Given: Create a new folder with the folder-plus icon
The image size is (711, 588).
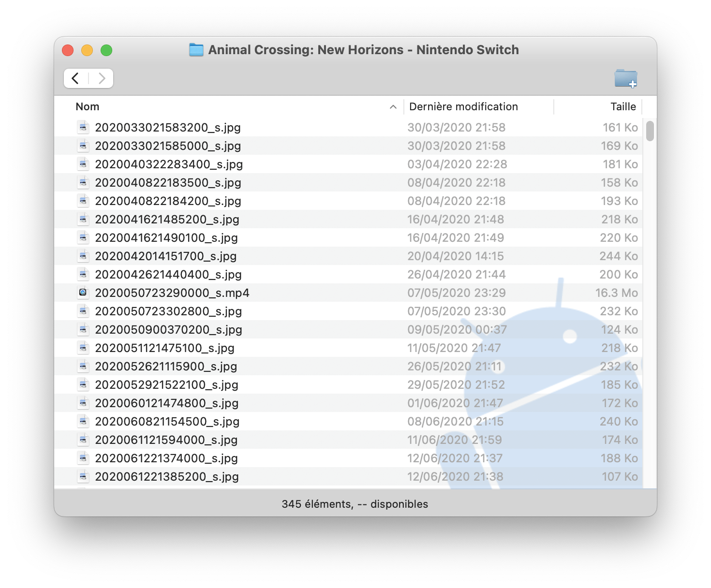Looking at the screenshot, I should pos(626,78).
